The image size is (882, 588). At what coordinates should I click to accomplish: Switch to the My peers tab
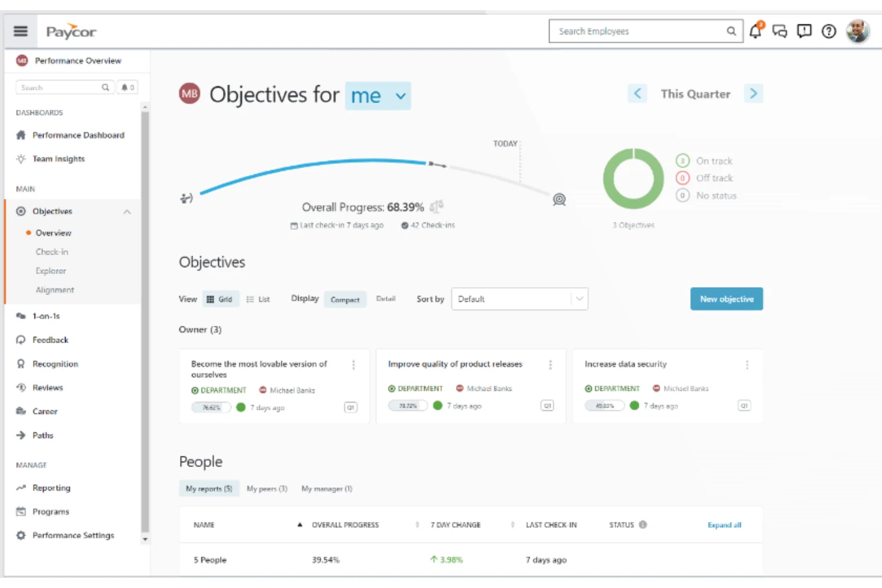(266, 488)
